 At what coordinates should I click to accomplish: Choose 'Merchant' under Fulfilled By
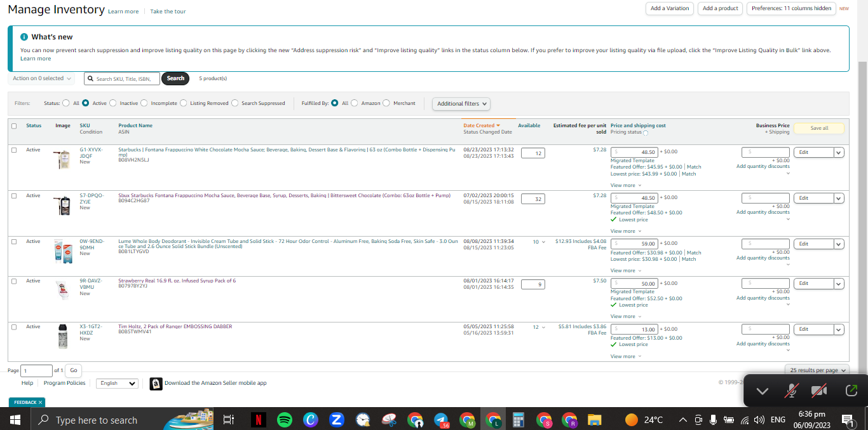(x=386, y=103)
